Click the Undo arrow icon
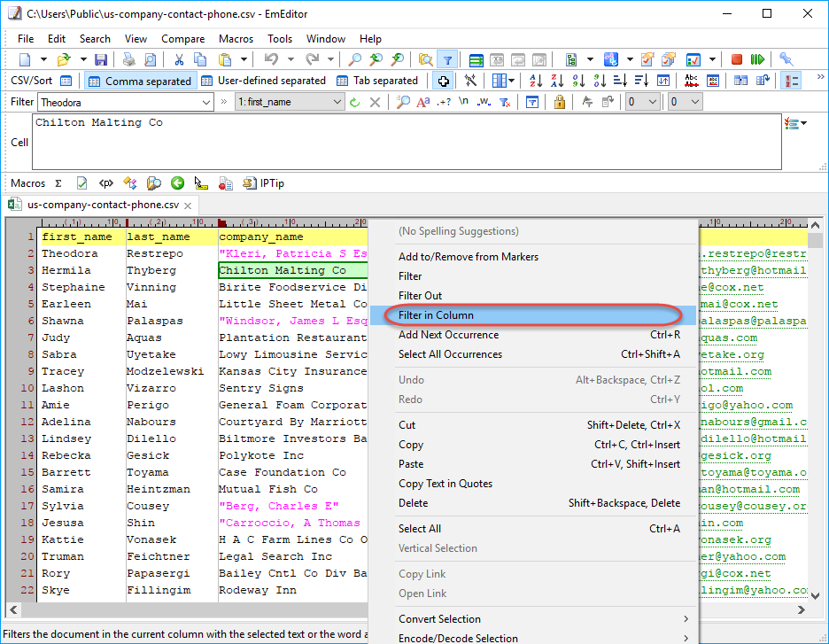This screenshot has height=644, width=829. point(271,59)
